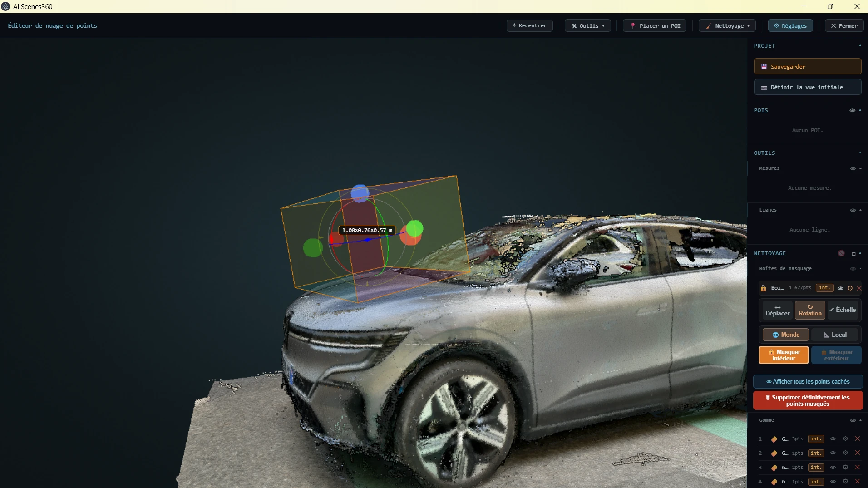Toggle visibility of eraser row 1
Screen dimensions: 868x488
833,439
